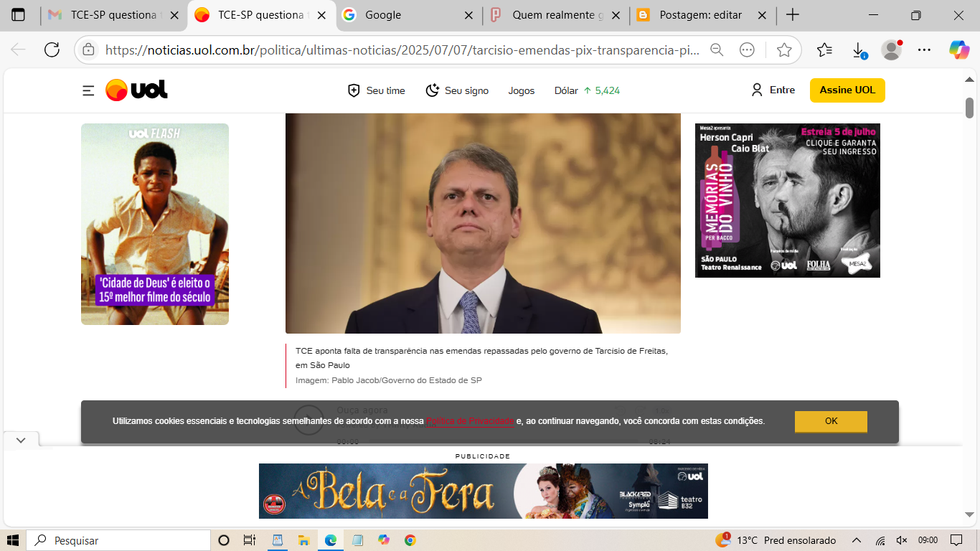980x551 pixels.
Task: Click the scrollbar down arrow
Action: point(969,514)
